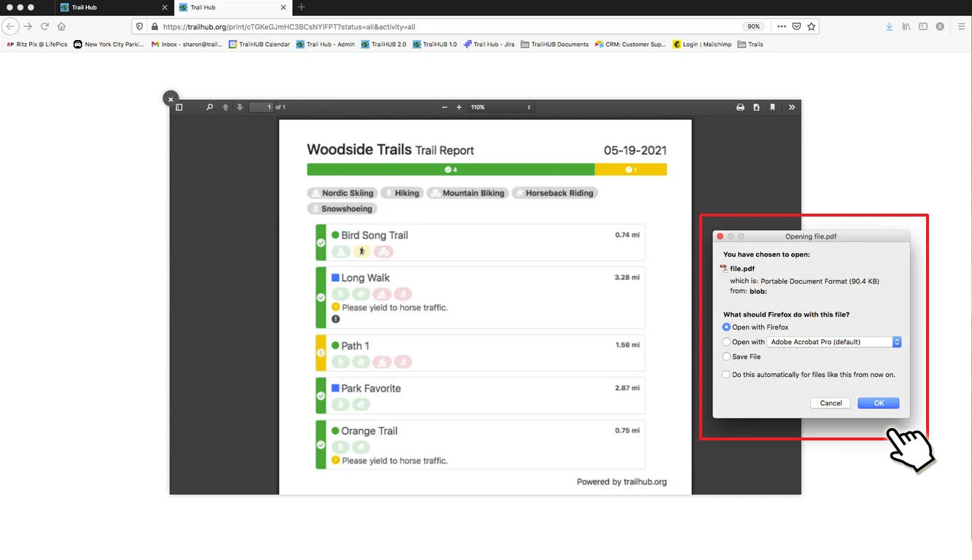Viewport: 972px width, 560px height.
Task: Click the browser Back arrow
Action: tap(10, 26)
